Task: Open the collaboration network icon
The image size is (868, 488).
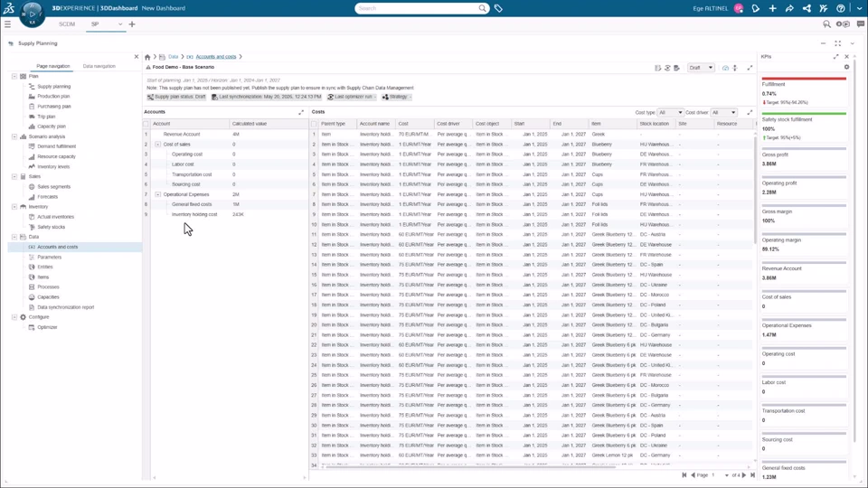Action: [x=807, y=8]
